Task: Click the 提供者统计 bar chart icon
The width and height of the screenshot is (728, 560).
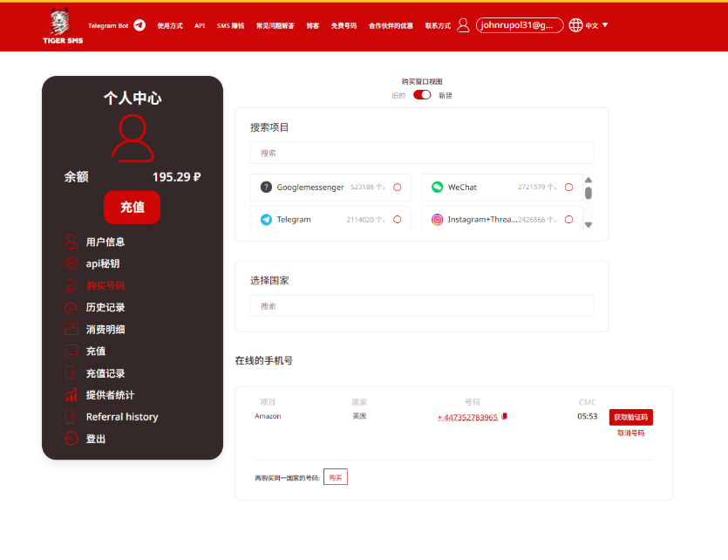Action: [x=71, y=394]
